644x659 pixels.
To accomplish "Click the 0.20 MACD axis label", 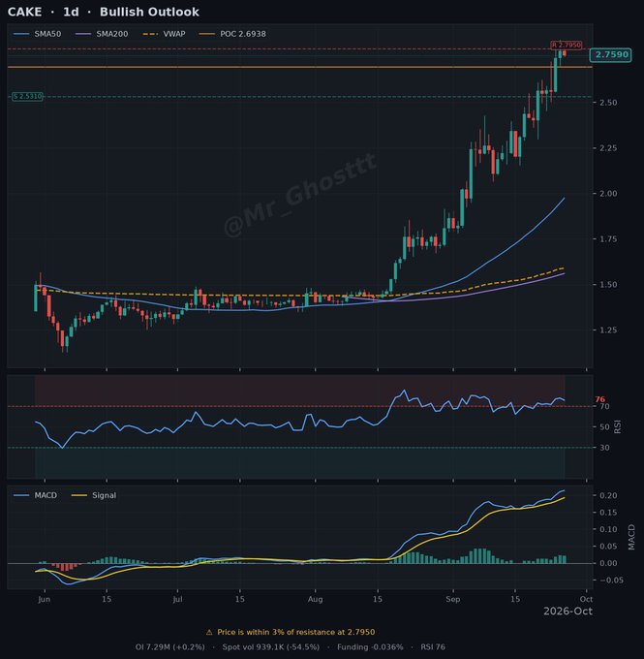I will [608, 495].
